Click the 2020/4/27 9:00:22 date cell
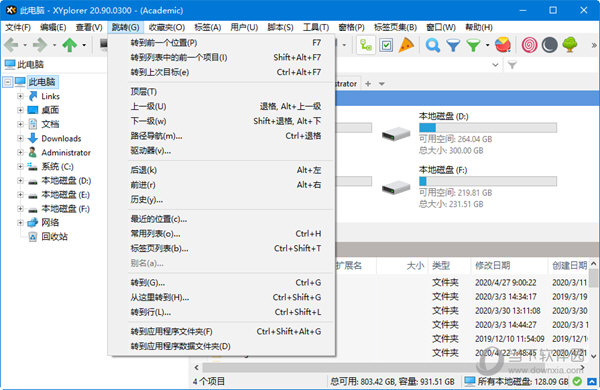Image resolution: width=600 pixels, height=390 pixels. (505, 283)
